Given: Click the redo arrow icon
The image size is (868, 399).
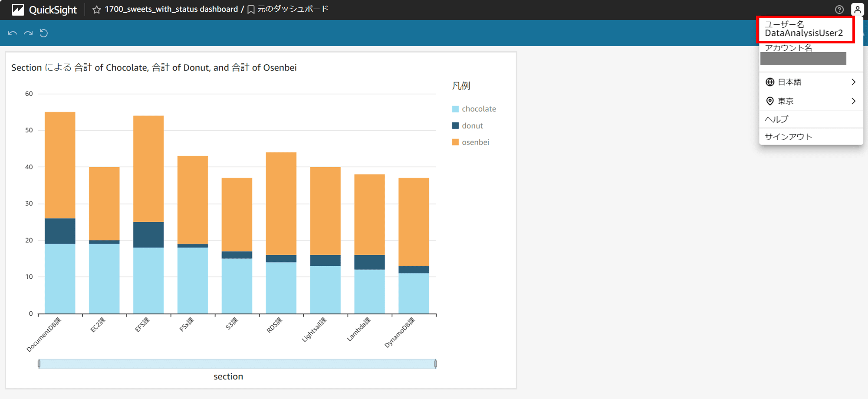Looking at the screenshot, I should pos(28,33).
